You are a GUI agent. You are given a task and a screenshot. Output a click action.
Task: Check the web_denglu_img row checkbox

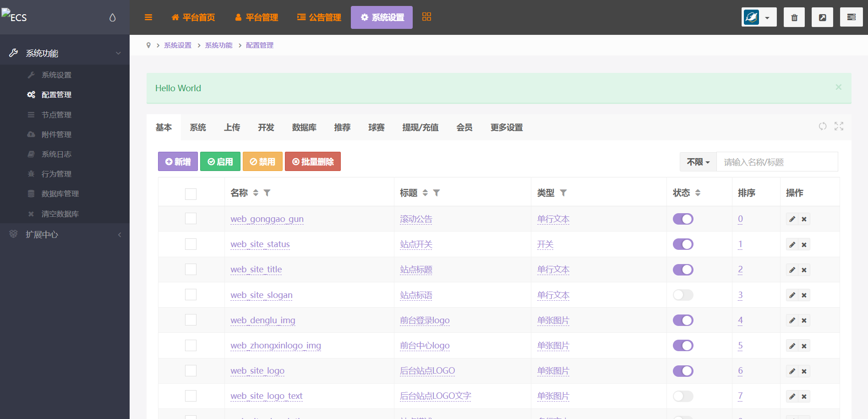191,320
